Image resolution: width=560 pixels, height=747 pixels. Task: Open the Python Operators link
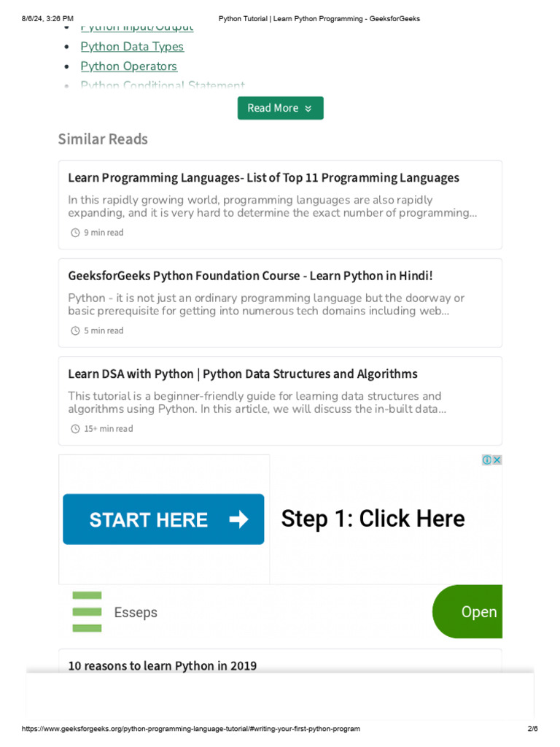coord(128,66)
